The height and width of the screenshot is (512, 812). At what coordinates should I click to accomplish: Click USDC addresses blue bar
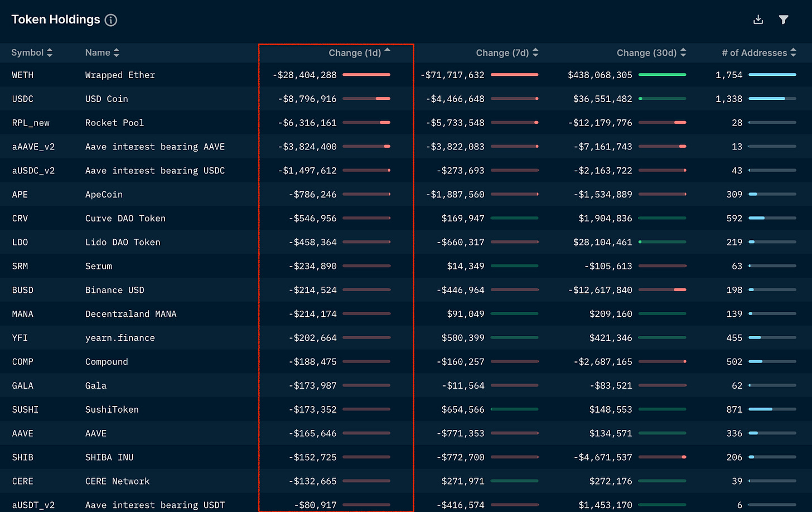coord(766,99)
